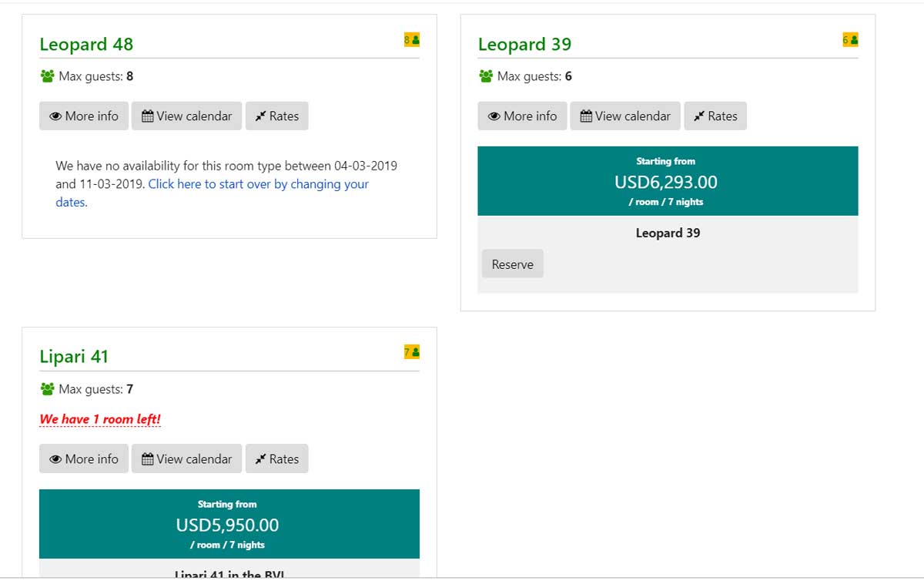
Task: View calendar for Leopard 48
Action: (x=187, y=116)
